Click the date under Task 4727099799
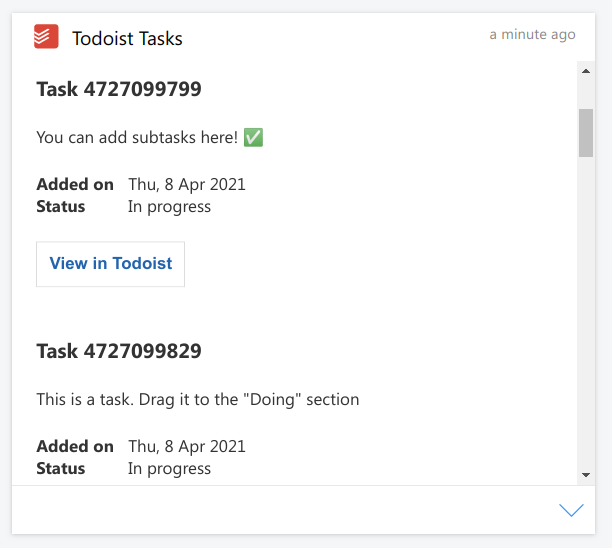The height and width of the screenshot is (548, 612). (187, 184)
